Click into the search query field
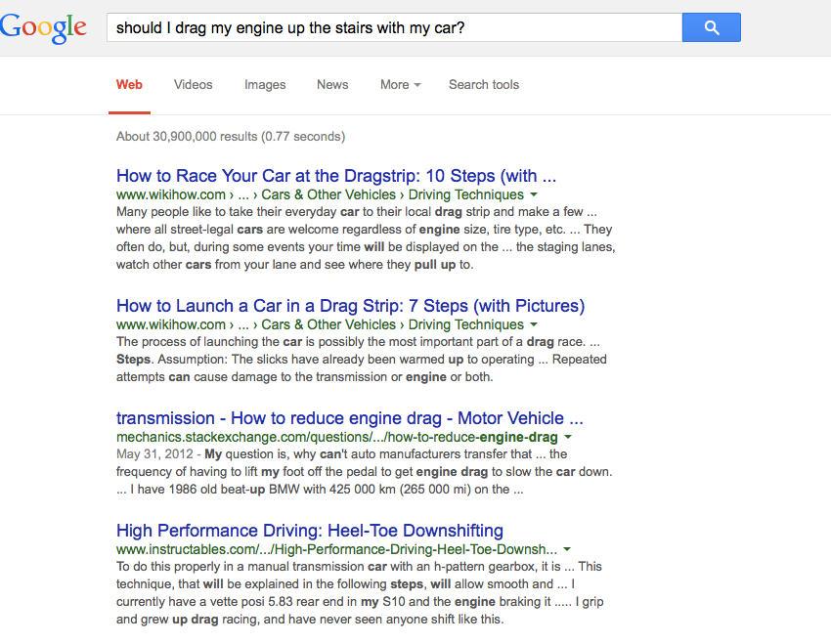This screenshot has width=831, height=644. pyautogui.click(x=391, y=27)
